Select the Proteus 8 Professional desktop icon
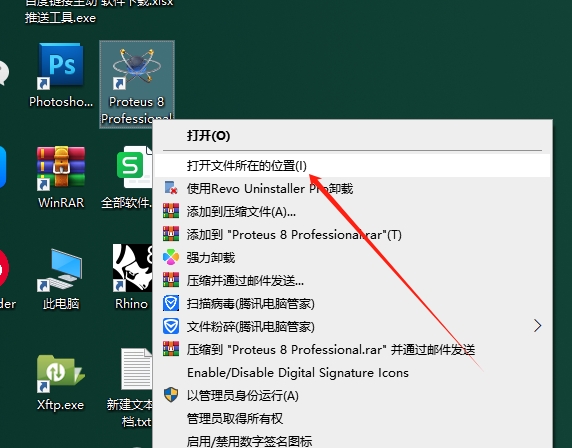The height and width of the screenshot is (448, 572). (x=137, y=84)
